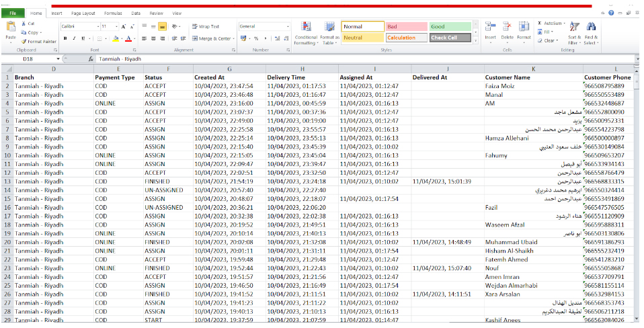Click the Find & Select binoculars icon
This screenshot has height=328, width=644.
click(x=591, y=28)
